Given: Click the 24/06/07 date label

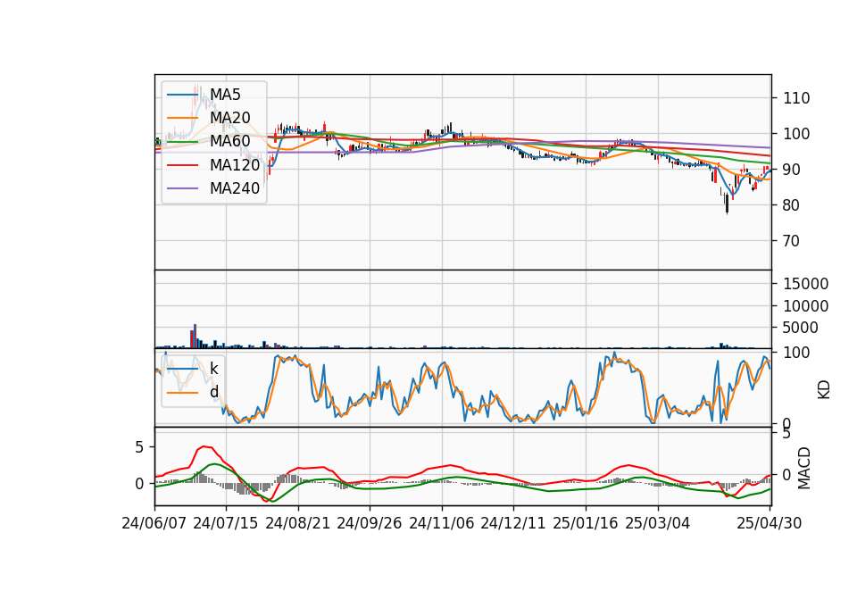Looking at the screenshot, I should (154, 523).
